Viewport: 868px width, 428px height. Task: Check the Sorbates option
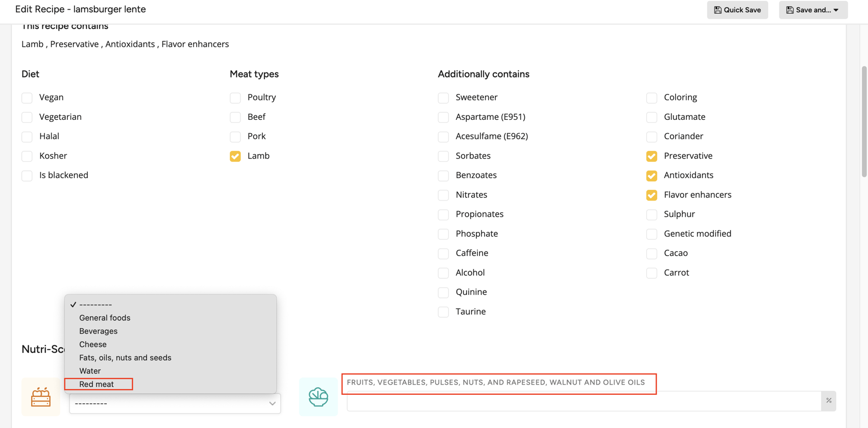tap(444, 156)
